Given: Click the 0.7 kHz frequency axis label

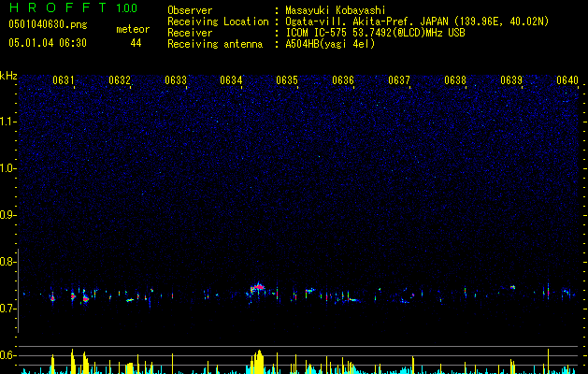Looking at the screenshot, I should tap(8, 309).
